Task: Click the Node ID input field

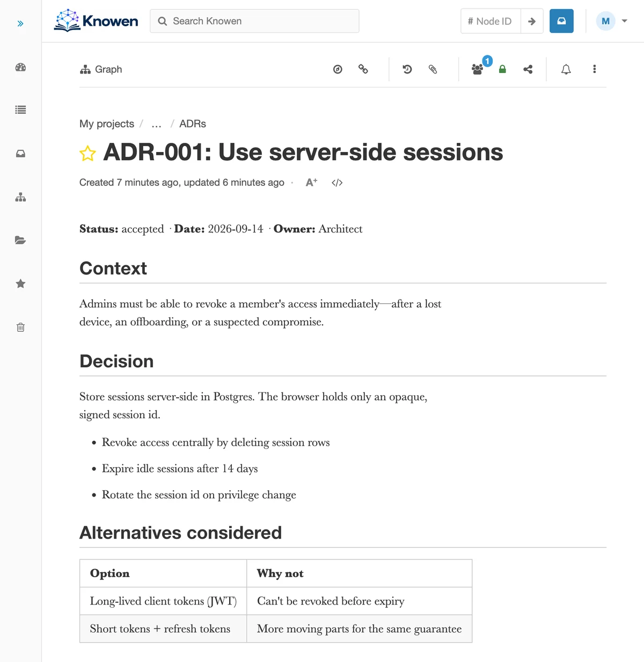Action: click(491, 21)
